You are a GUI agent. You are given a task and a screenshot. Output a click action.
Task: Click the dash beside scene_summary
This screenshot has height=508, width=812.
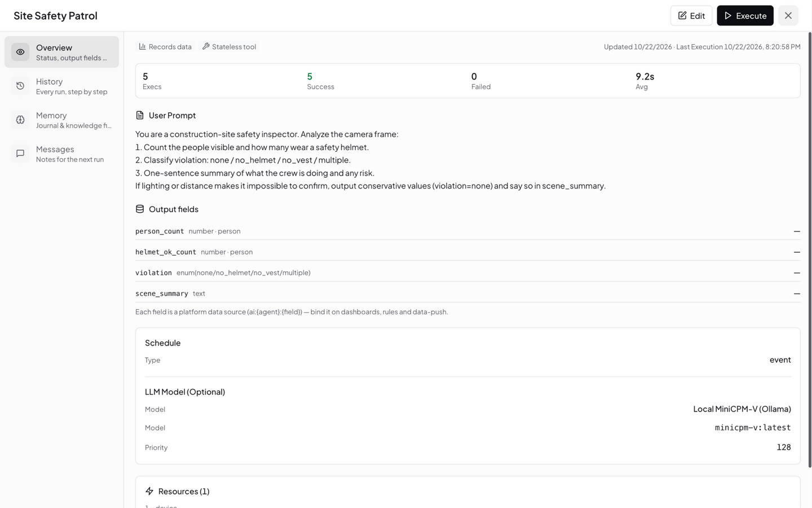(797, 294)
